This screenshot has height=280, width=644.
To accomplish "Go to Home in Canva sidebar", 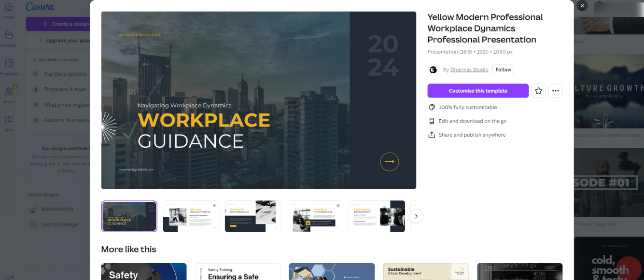I will pyautogui.click(x=9, y=11).
